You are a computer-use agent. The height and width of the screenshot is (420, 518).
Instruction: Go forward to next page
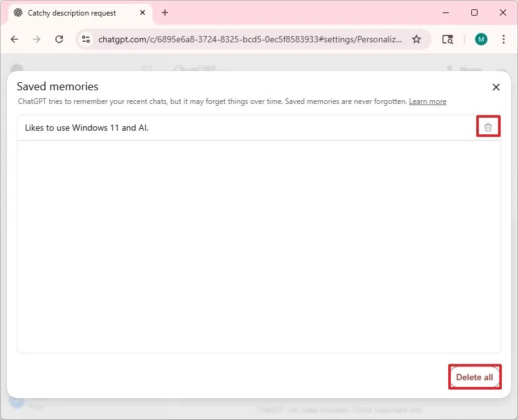coord(37,39)
